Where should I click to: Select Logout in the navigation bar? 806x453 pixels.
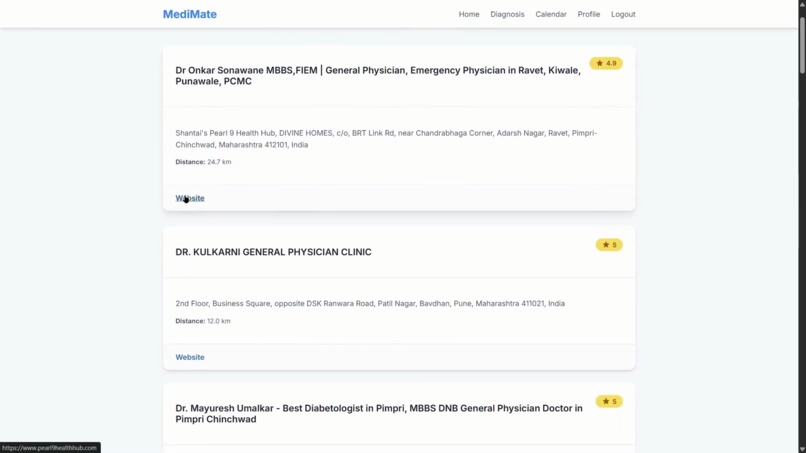[623, 14]
